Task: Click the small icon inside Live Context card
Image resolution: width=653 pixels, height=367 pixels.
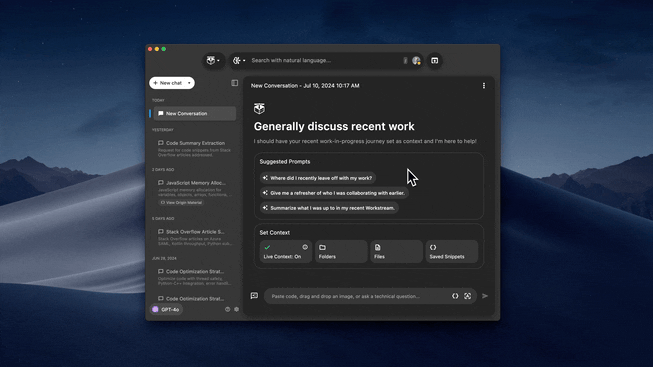Action: coord(305,247)
